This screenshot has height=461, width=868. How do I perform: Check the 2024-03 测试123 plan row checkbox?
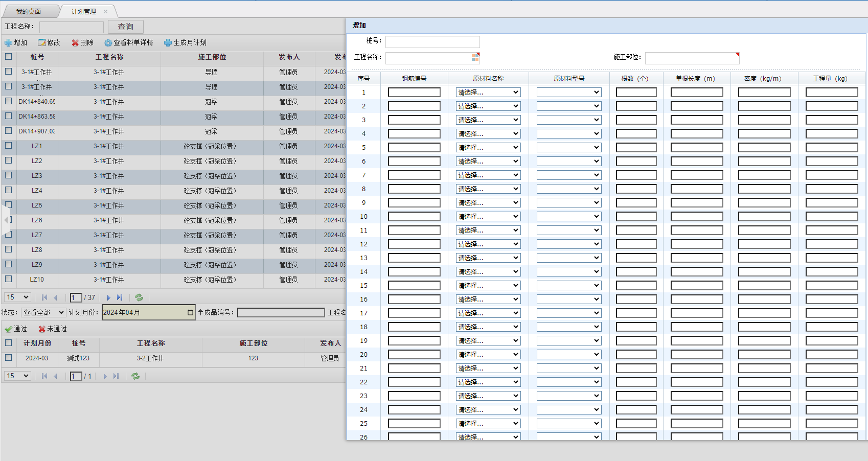(x=9, y=358)
